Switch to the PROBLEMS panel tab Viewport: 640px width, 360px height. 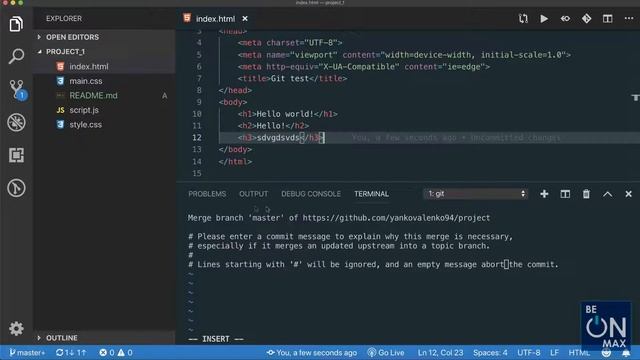pos(207,194)
